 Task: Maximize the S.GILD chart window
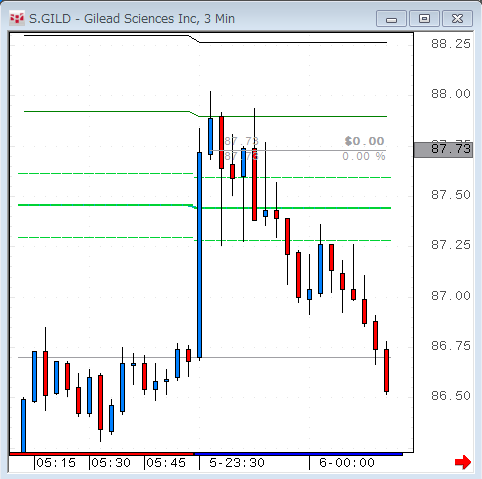pyautogui.click(x=424, y=19)
